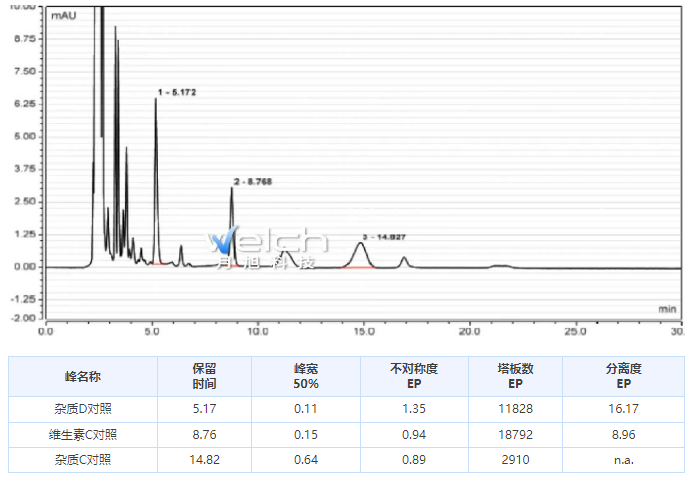Click the 塔板数 EP column header
This screenshot has height=483, width=694.
pos(515,376)
